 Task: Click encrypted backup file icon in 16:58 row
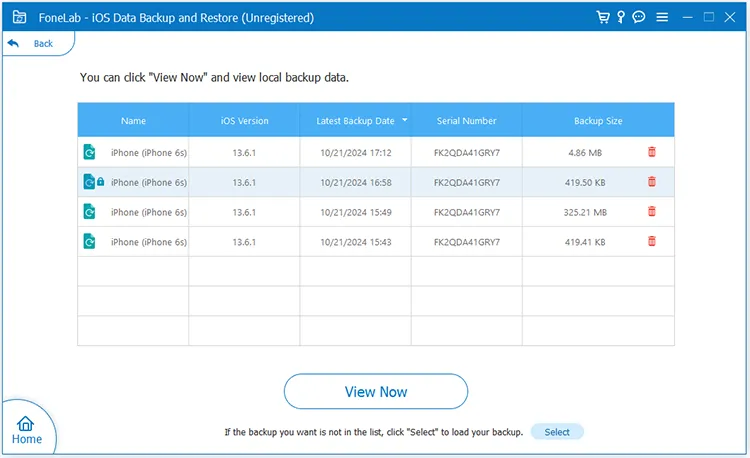pos(89,182)
